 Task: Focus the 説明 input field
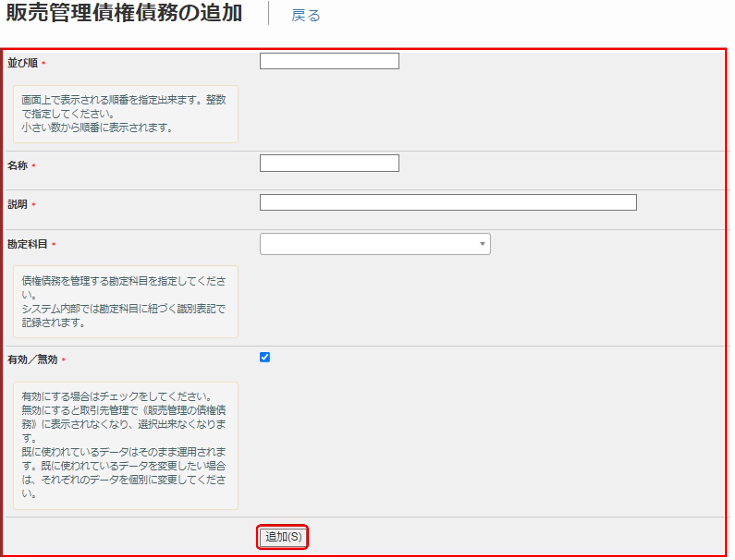click(448, 202)
